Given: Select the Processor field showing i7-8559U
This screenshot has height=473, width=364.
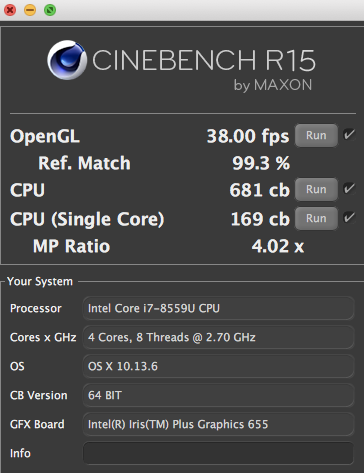Looking at the screenshot, I should tap(218, 308).
